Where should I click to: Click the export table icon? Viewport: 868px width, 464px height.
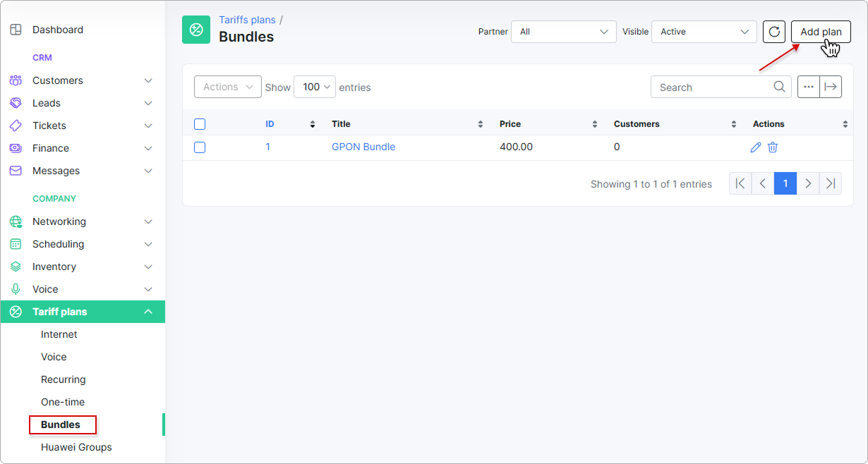tap(831, 87)
